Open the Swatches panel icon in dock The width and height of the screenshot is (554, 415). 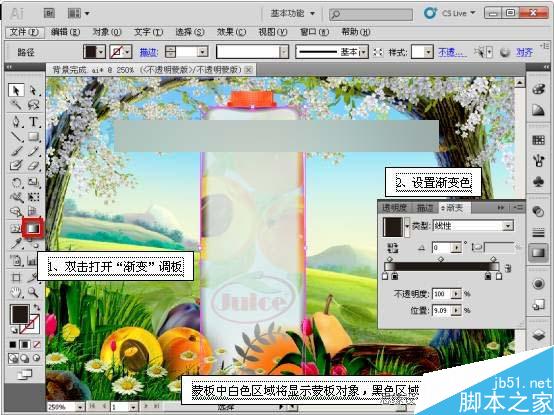[x=538, y=140]
